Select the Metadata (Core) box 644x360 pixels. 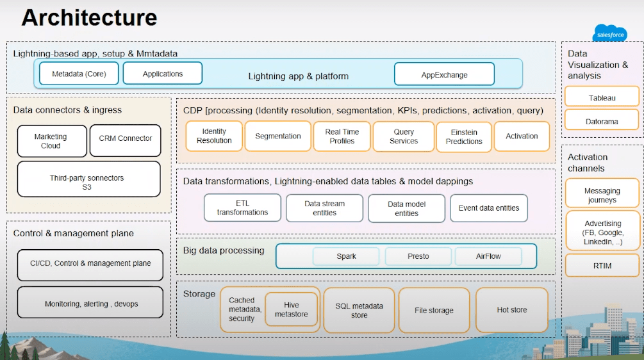(x=79, y=74)
